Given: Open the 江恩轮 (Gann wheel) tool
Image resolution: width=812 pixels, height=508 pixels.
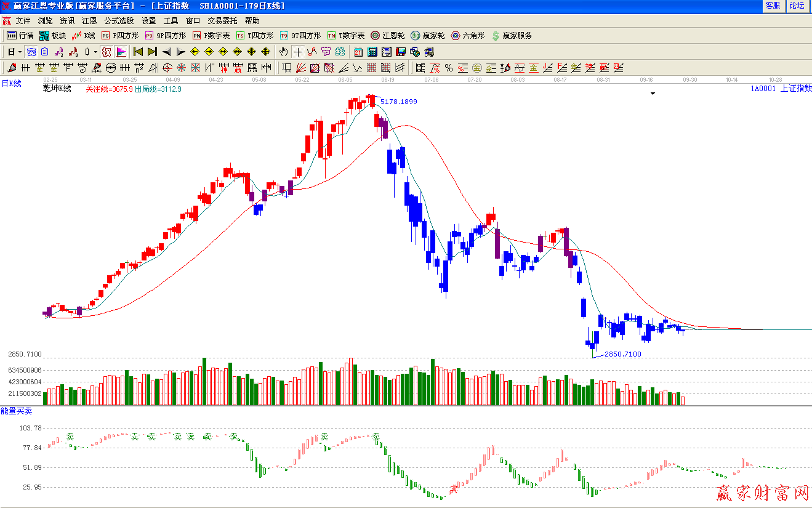Looking at the screenshot, I should [388, 36].
